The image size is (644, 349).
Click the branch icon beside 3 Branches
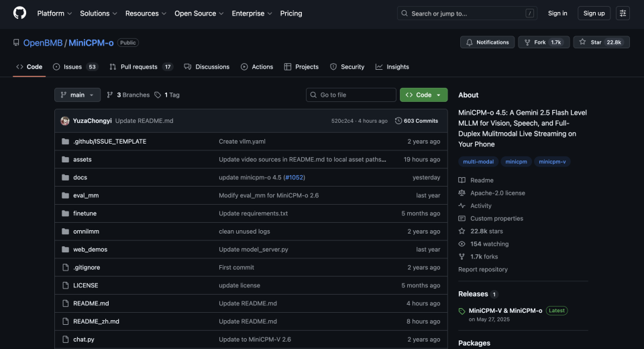pos(109,95)
